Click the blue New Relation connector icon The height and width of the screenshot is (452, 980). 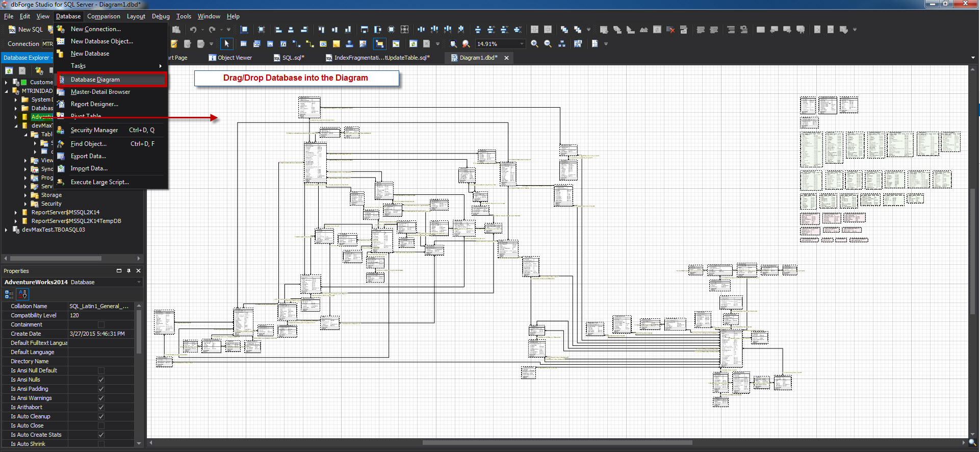[297, 44]
